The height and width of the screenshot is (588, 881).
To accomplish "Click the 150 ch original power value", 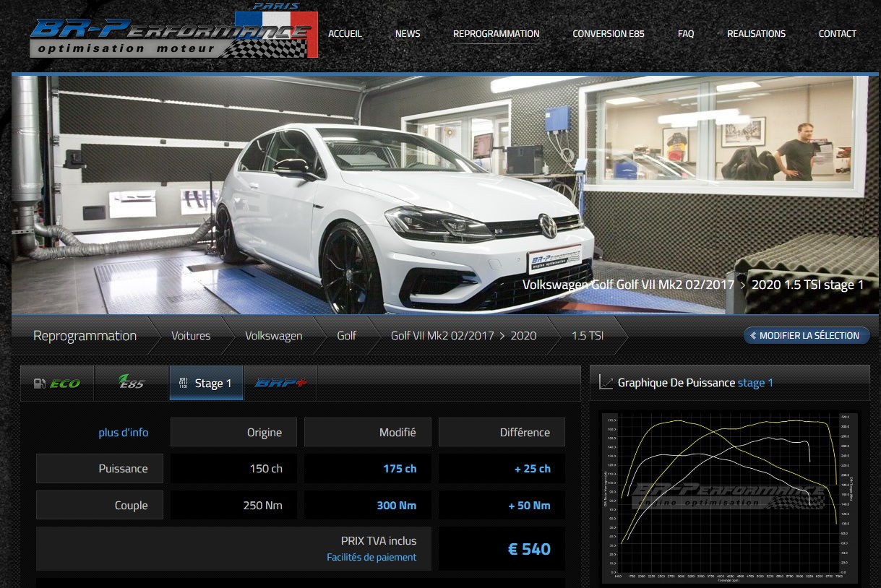I will [x=266, y=469].
